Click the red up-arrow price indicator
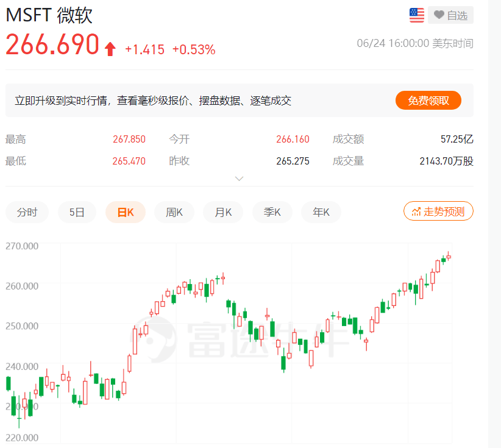 click(110, 49)
